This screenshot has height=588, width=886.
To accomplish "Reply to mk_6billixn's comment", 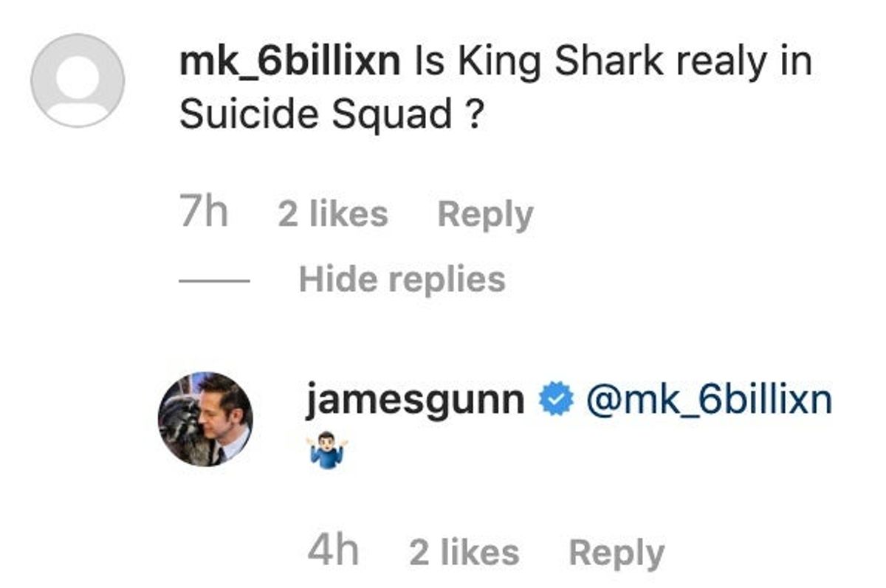I will [485, 215].
